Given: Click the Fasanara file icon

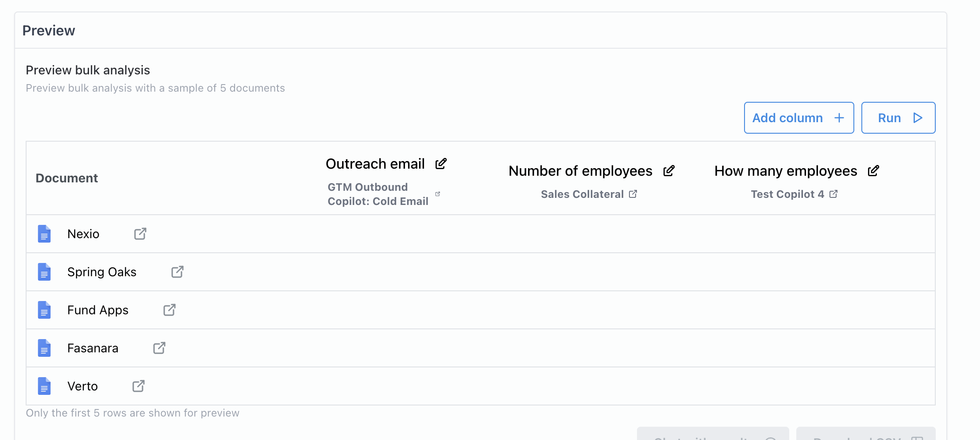Looking at the screenshot, I should (x=44, y=348).
